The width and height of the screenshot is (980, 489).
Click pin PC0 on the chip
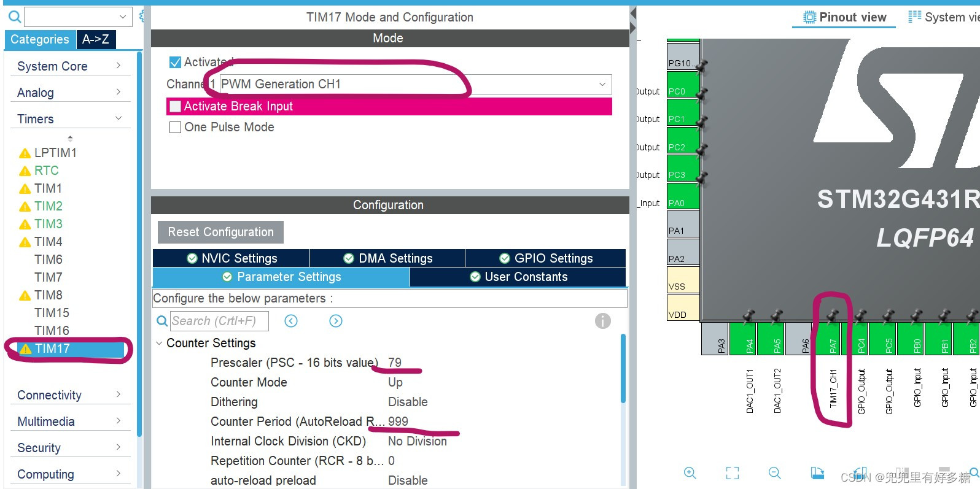(683, 85)
